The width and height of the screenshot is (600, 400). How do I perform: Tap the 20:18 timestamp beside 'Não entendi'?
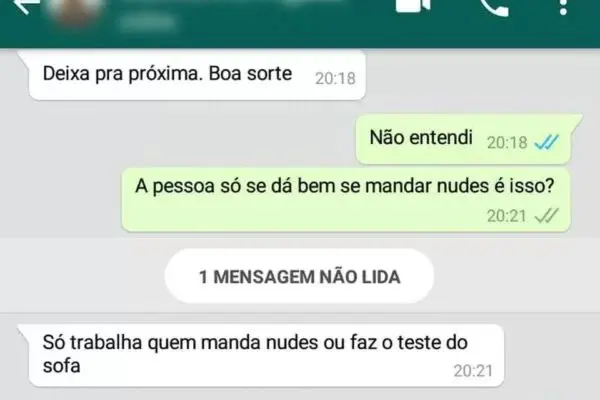click(507, 143)
